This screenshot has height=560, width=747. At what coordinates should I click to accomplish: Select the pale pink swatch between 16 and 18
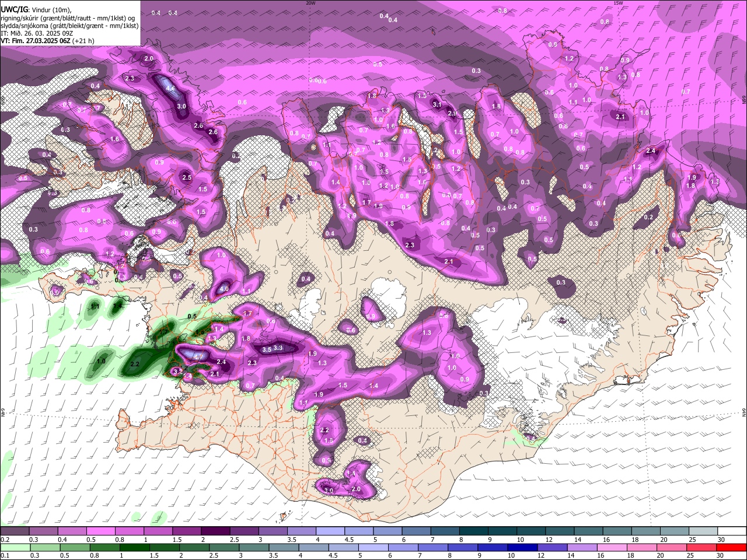coord(612,547)
